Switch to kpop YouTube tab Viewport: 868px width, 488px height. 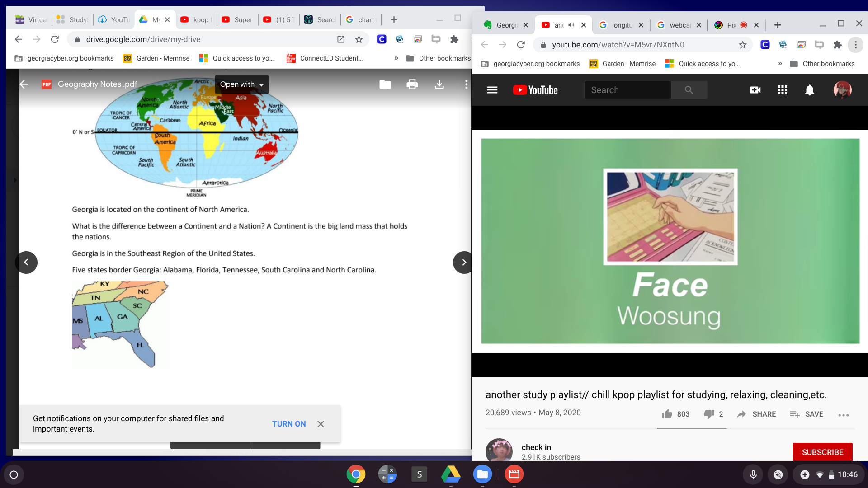coord(196,19)
